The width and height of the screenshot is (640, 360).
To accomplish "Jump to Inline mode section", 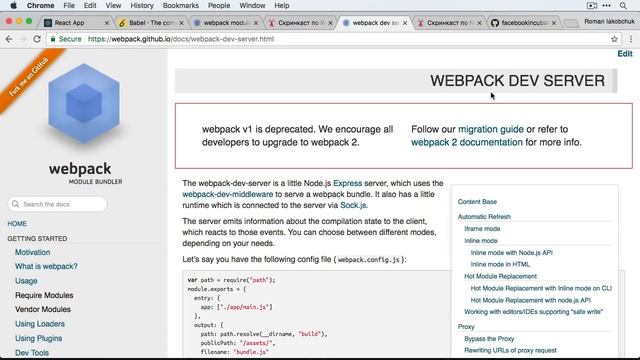I will (481, 241).
